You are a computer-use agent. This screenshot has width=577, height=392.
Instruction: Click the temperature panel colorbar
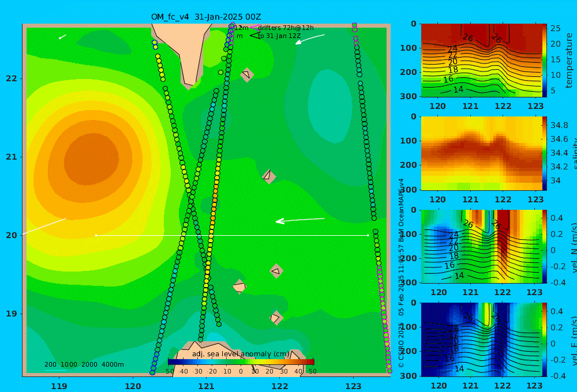(545, 61)
